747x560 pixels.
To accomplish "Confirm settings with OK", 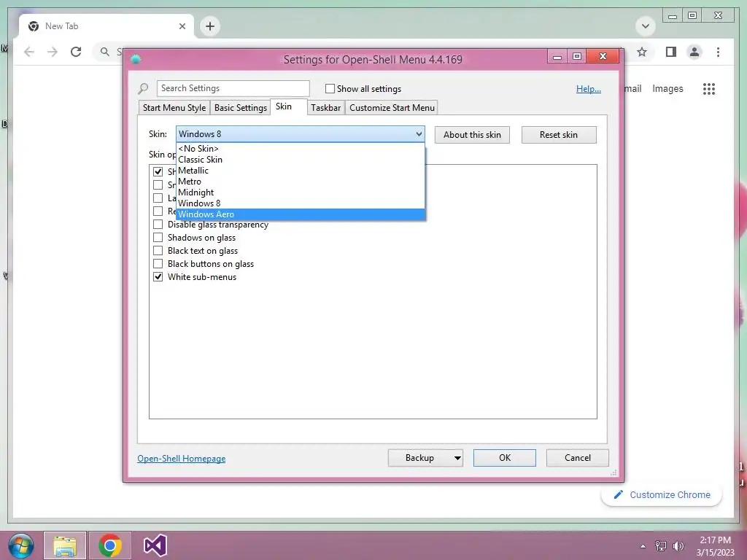I will click(x=505, y=458).
